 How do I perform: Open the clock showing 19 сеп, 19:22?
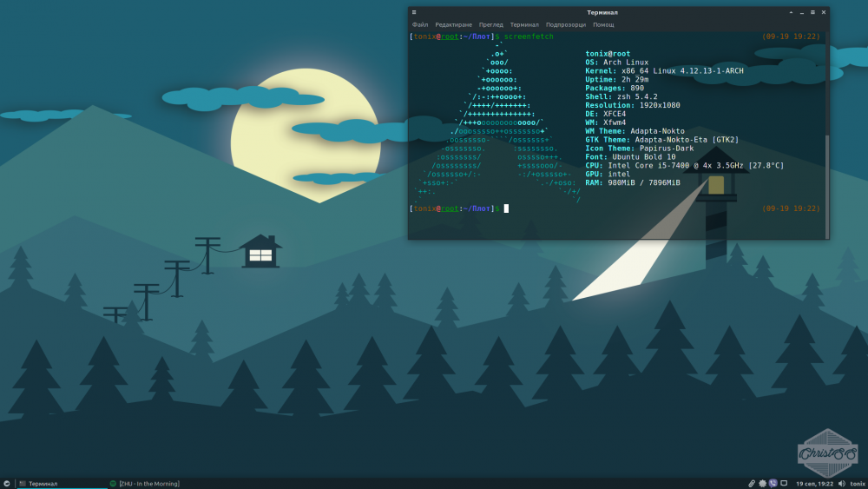[x=814, y=484]
